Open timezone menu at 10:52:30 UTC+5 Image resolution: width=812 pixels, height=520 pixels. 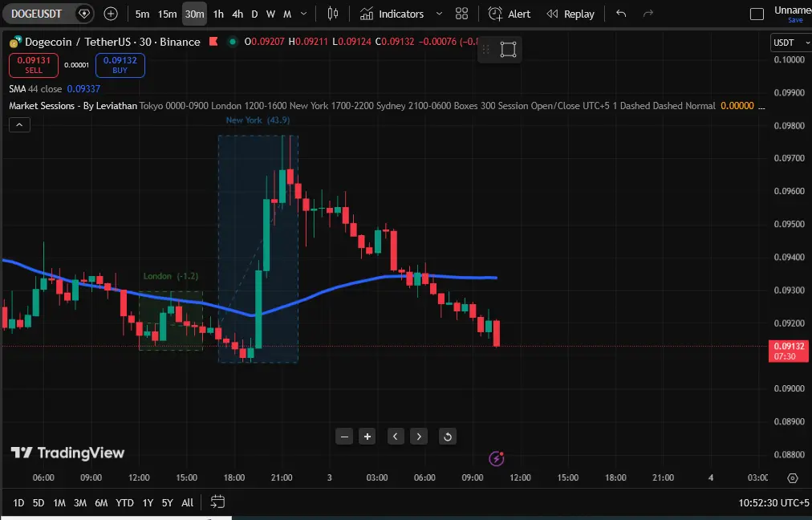pyautogui.click(x=773, y=503)
